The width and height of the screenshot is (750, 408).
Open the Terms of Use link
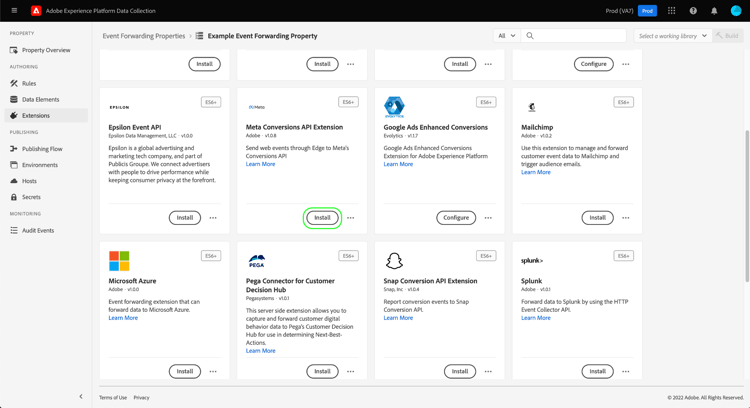(113, 397)
